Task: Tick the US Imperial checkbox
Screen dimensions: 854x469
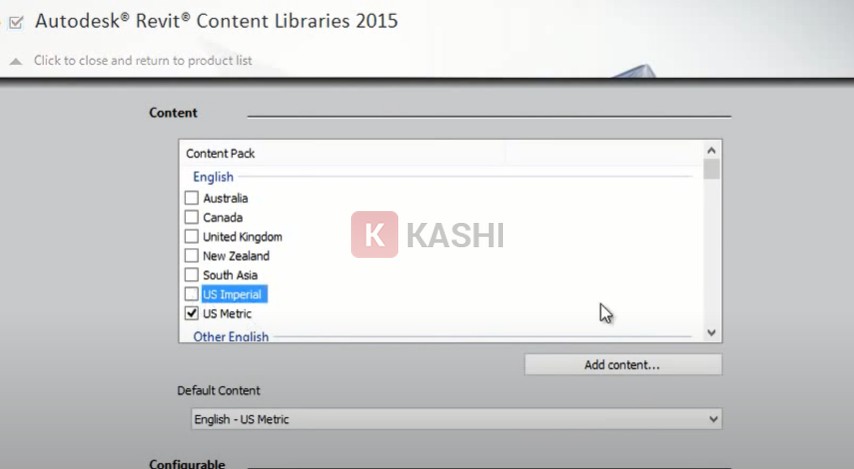Action: point(192,295)
